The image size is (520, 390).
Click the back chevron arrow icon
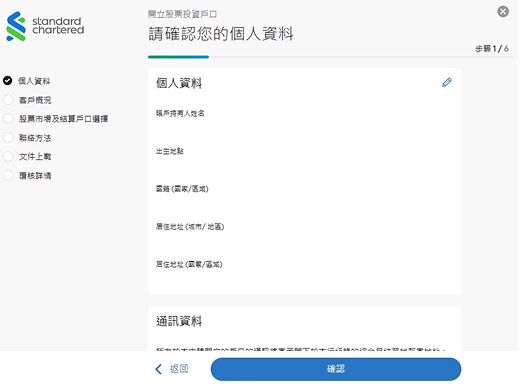click(159, 369)
